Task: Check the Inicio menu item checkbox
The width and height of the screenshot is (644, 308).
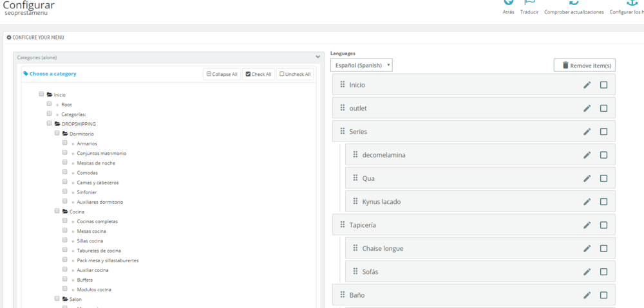Action: pos(604,85)
